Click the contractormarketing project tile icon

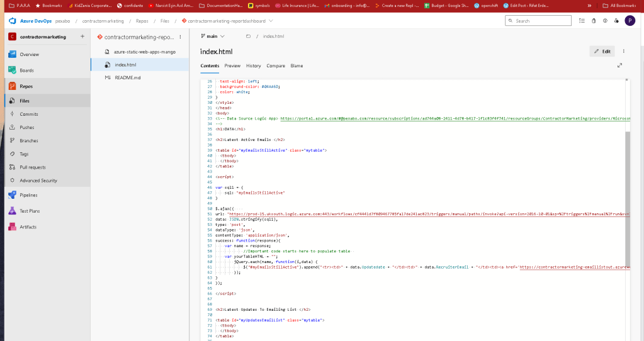[x=13, y=37]
